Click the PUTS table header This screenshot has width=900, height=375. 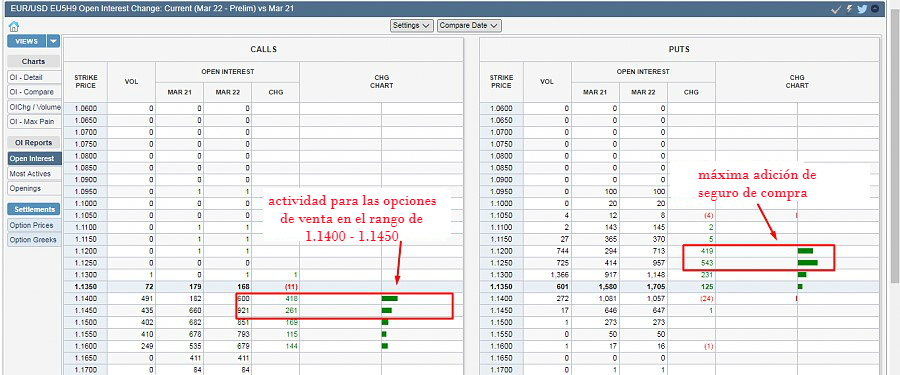[679, 49]
